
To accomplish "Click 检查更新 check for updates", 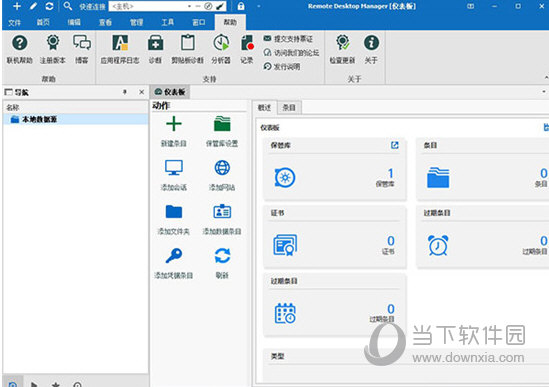I will tap(342, 49).
